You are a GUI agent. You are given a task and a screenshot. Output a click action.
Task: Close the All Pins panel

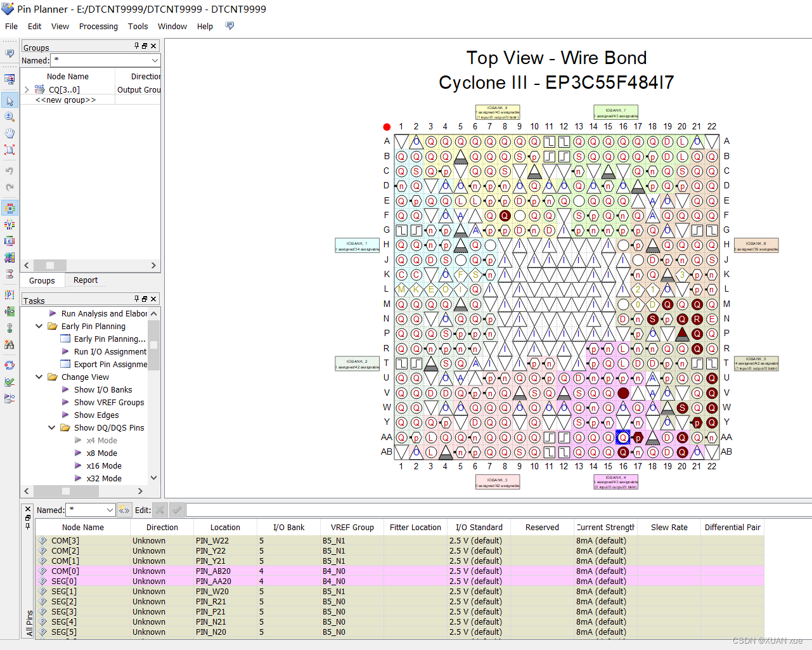point(28,509)
